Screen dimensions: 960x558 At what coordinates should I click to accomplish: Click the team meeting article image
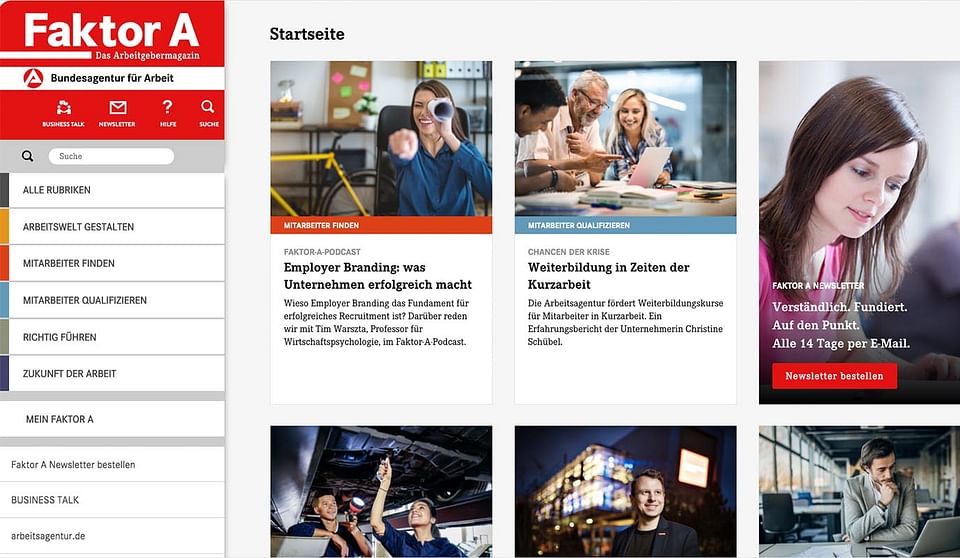[625, 138]
